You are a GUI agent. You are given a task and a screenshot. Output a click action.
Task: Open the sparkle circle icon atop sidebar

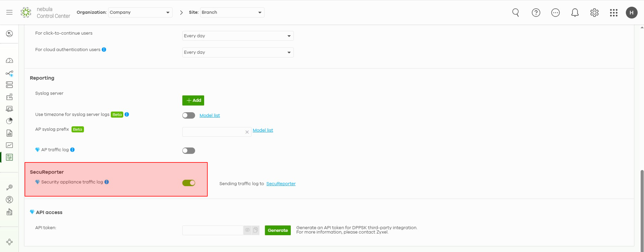click(9, 34)
